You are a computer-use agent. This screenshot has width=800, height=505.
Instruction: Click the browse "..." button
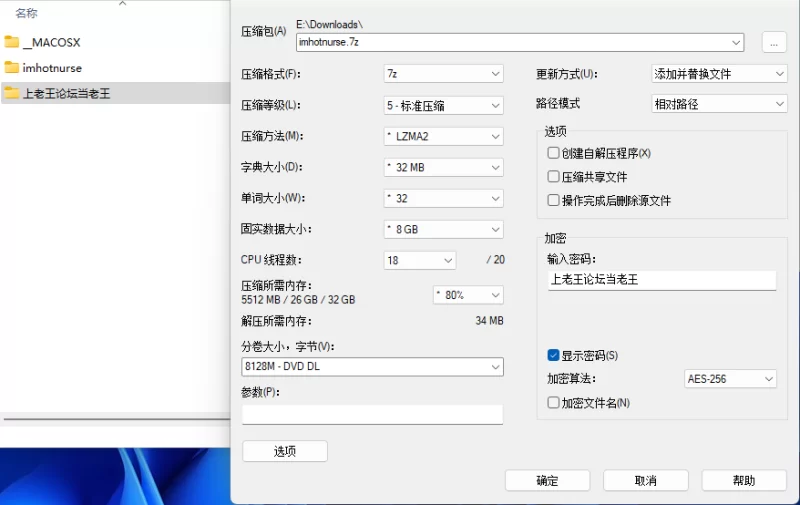click(774, 43)
